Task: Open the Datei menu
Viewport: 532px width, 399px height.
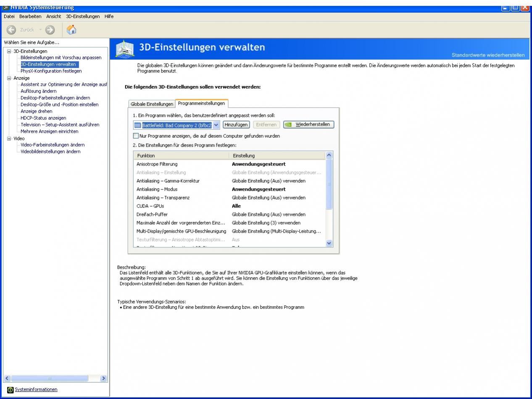Action: point(10,16)
